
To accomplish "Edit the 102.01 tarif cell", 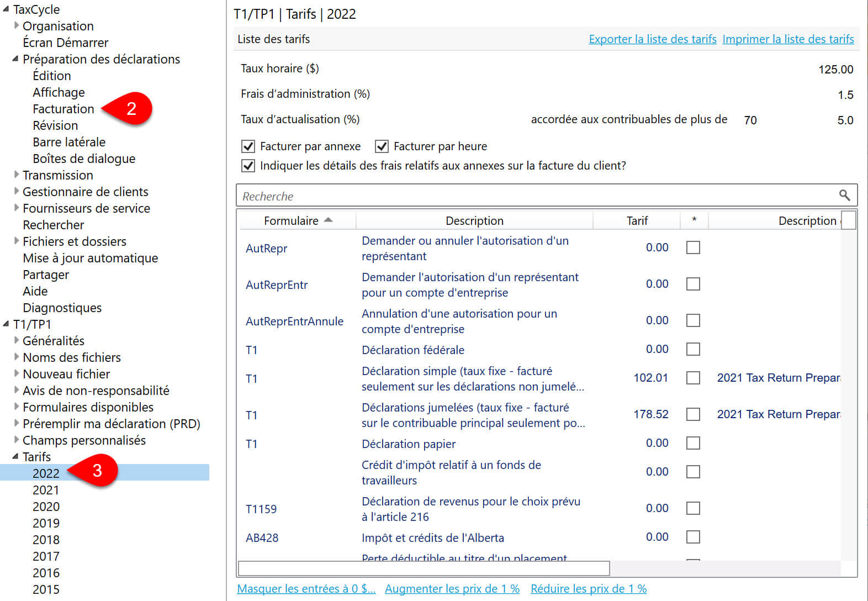I will [650, 378].
